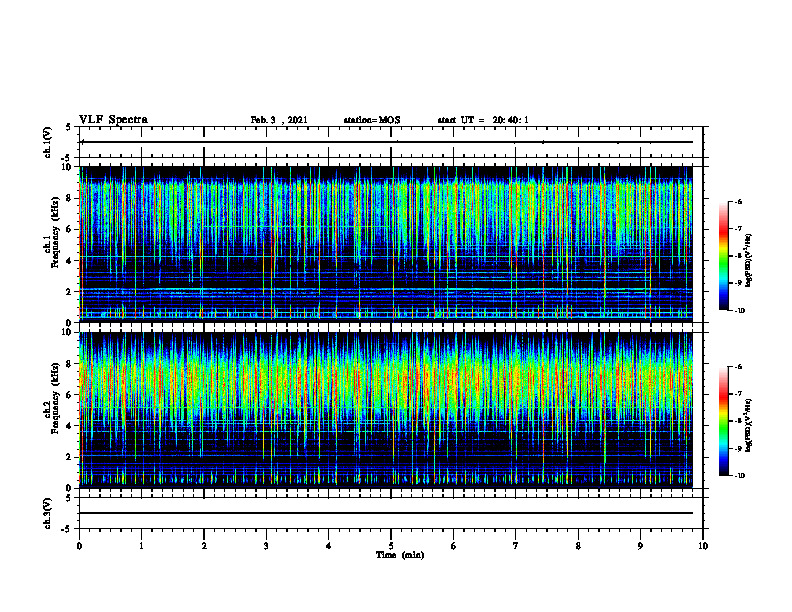Click the ch.3 voltage trace panel
This screenshot has height=612, width=792.
coord(391,513)
